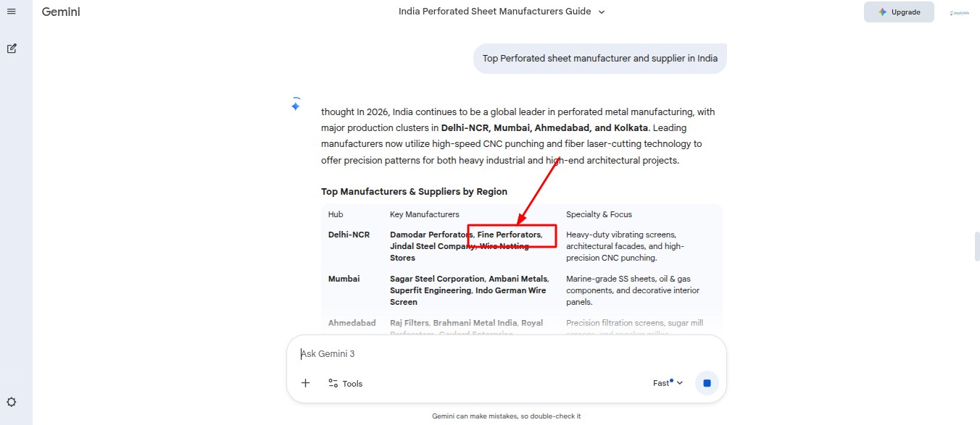Click the Mumbai hub row label
This screenshot has height=425, width=980.
point(344,279)
